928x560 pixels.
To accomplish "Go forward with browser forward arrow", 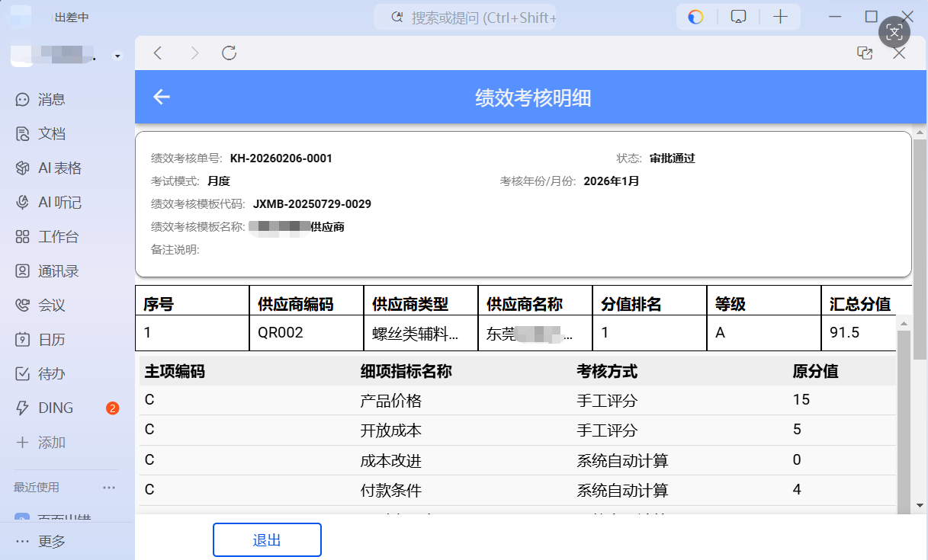I will pos(194,53).
